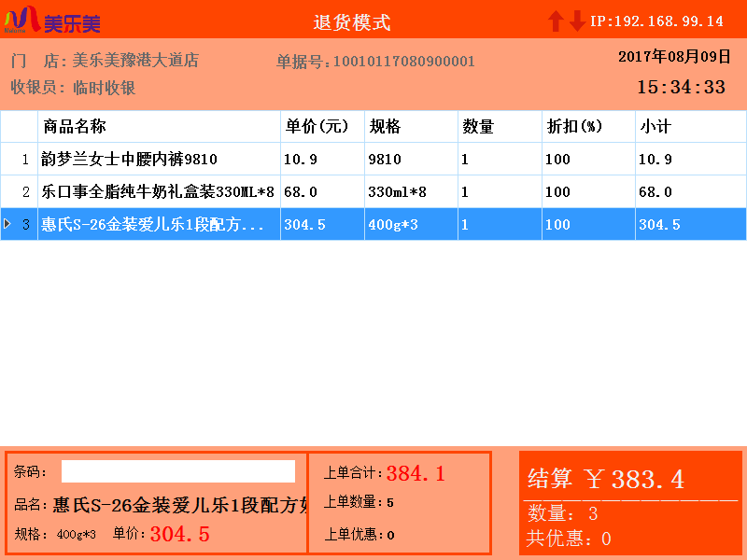Screen dimensions: 747x560
Task: Click the 数量: 3 summary in settlement panel
Action: point(562,513)
